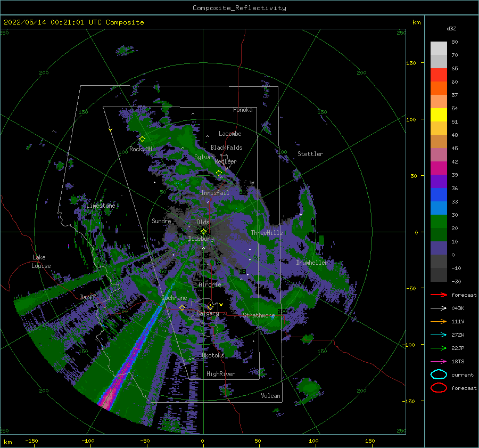
Task: Select the magenta 18TS arrow legend icon
Action: pyautogui.click(x=439, y=362)
